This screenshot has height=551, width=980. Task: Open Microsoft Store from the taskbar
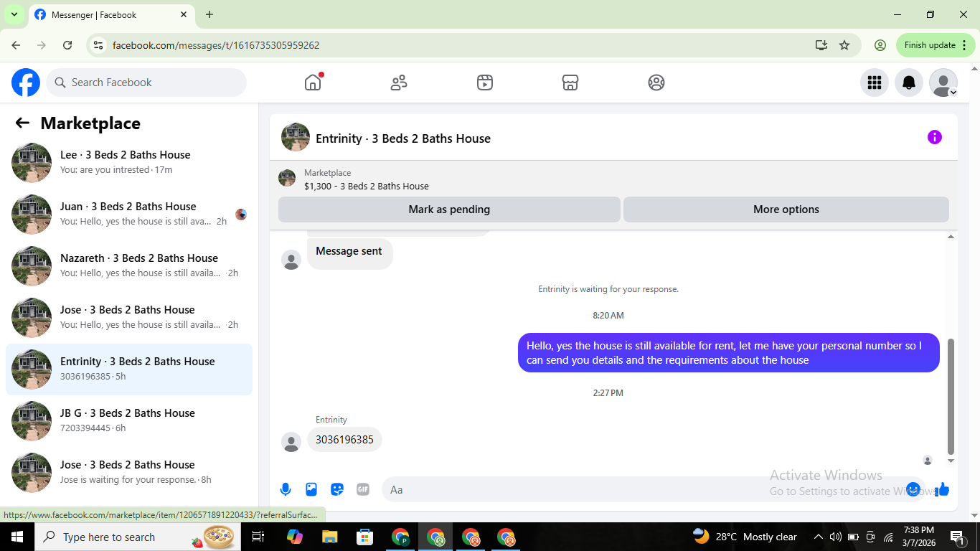(365, 537)
